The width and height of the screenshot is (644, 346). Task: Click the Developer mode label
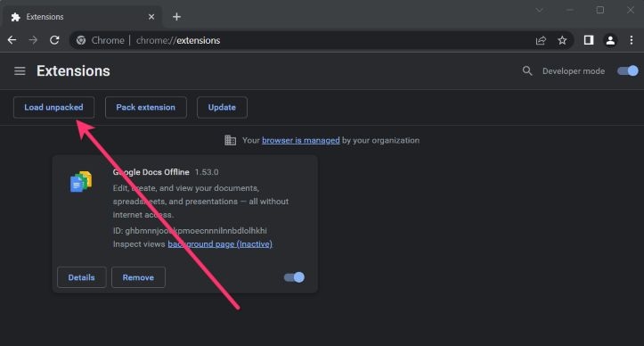[x=574, y=71]
